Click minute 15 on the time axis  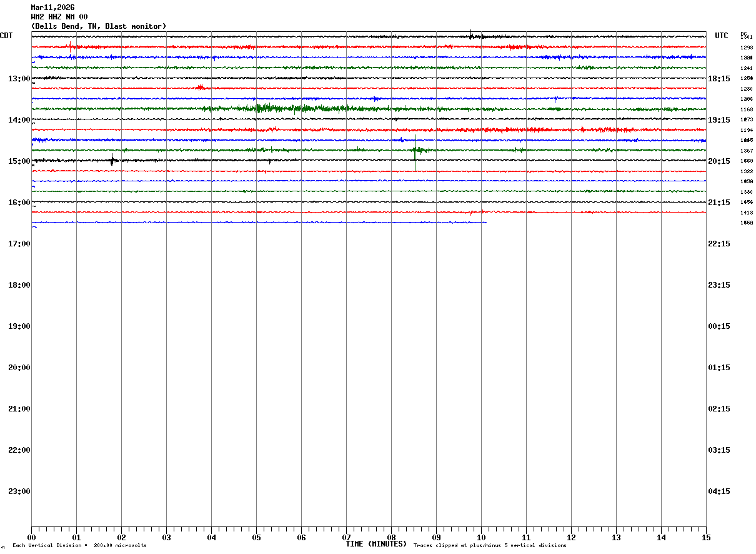pos(706,538)
